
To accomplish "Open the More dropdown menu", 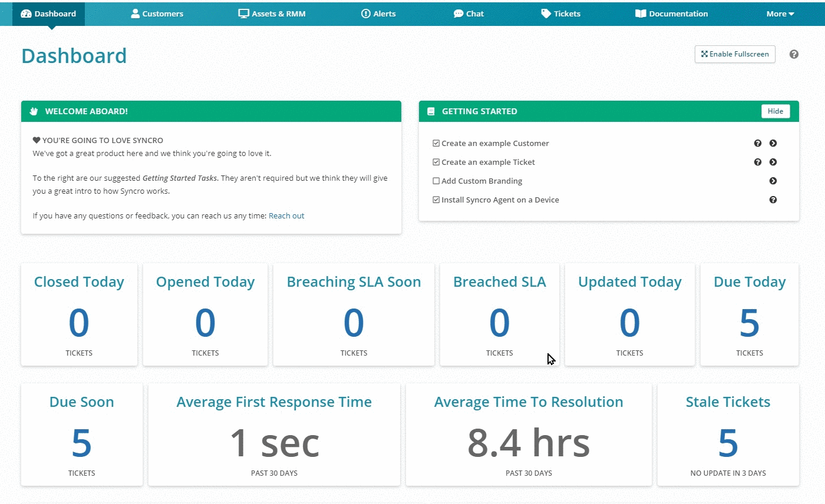I will pos(780,14).
